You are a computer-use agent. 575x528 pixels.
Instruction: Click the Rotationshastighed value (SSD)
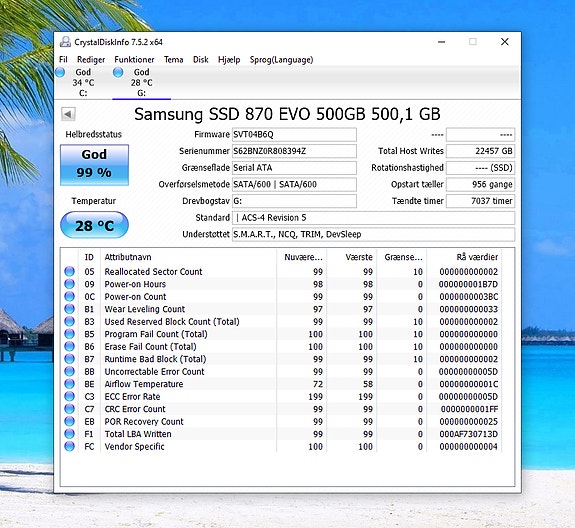480,168
